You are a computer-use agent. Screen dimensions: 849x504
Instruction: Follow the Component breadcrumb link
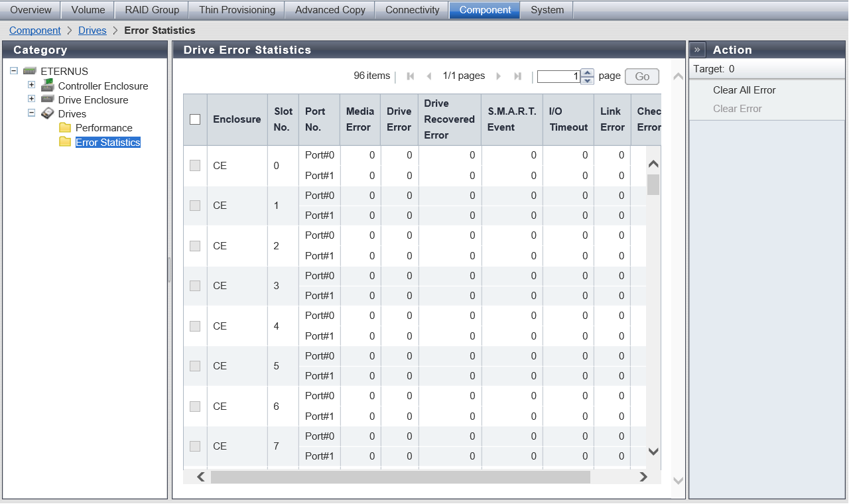coord(34,31)
